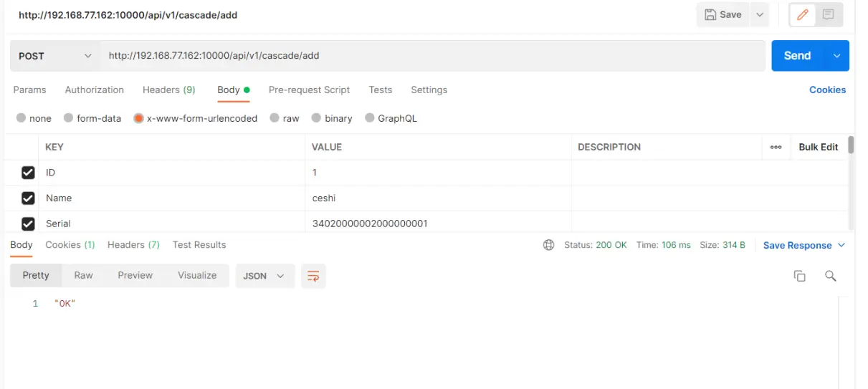Click the globe network icon

pyautogui.click(x=549, y=245)
